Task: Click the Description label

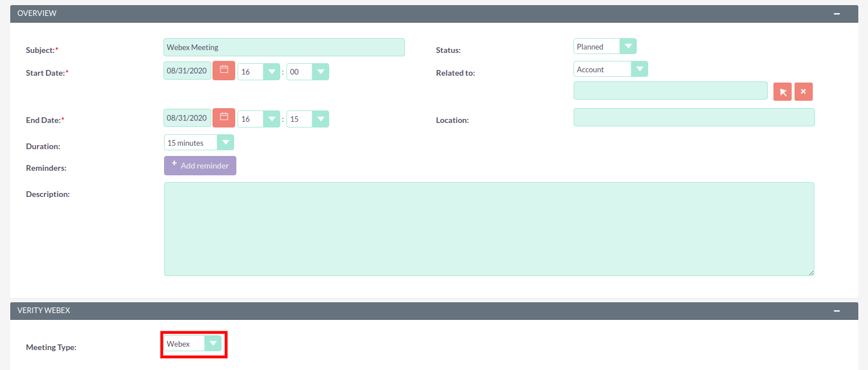Action: (x=48, y=194)
